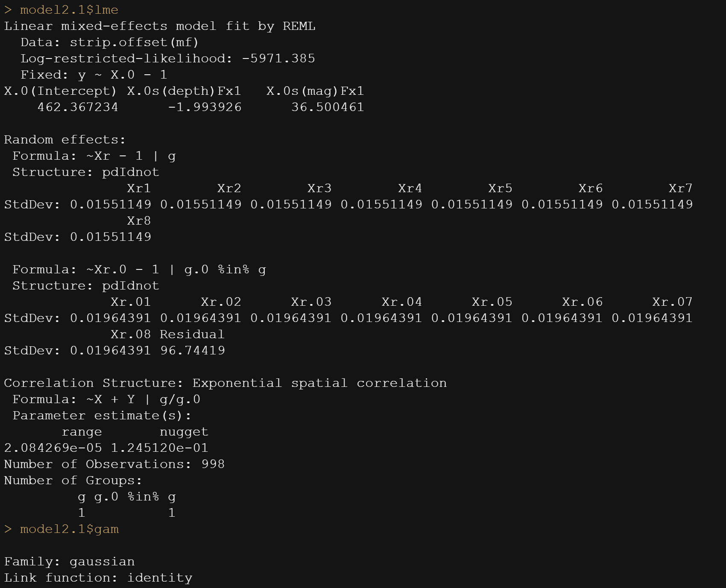Click the X.0(Intercept) coefficient value 462.367234

click(x=78, y=107)
